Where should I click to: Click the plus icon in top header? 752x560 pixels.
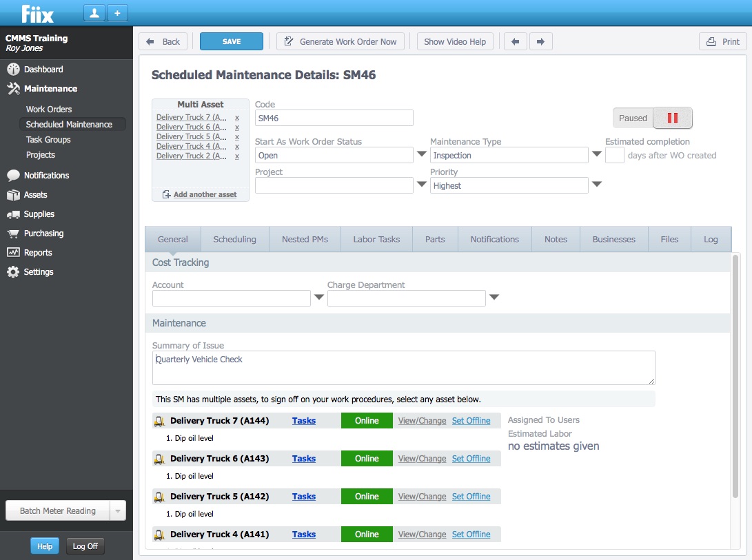117,13
